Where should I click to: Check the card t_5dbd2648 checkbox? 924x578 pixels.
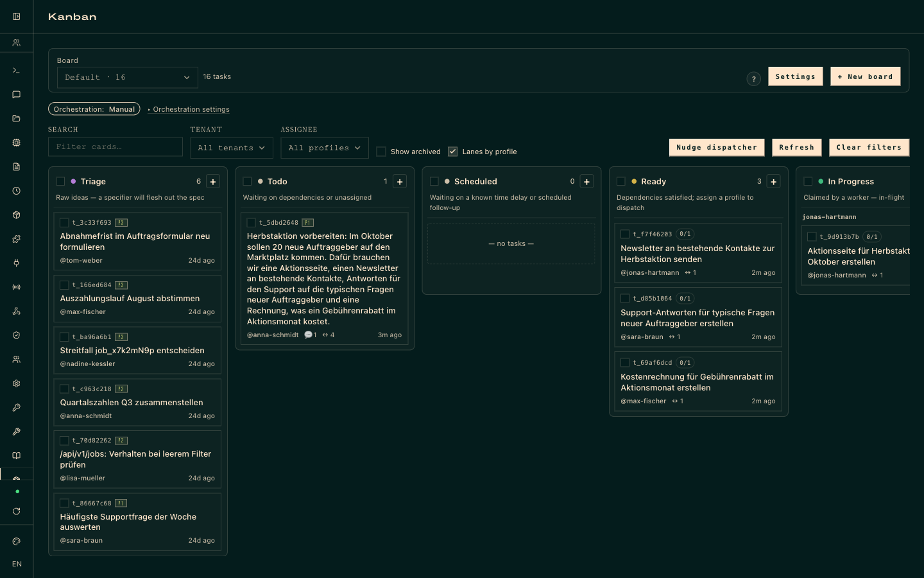tap(251, 223)
